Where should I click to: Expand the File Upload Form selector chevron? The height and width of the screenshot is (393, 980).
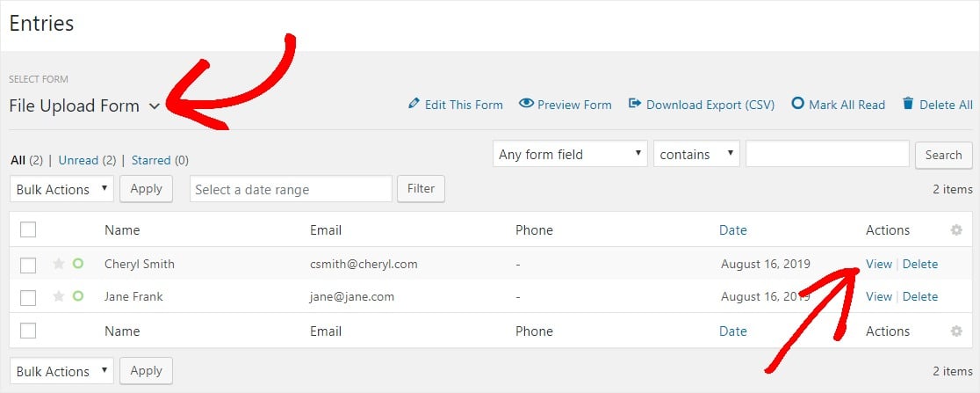[155, 106]
